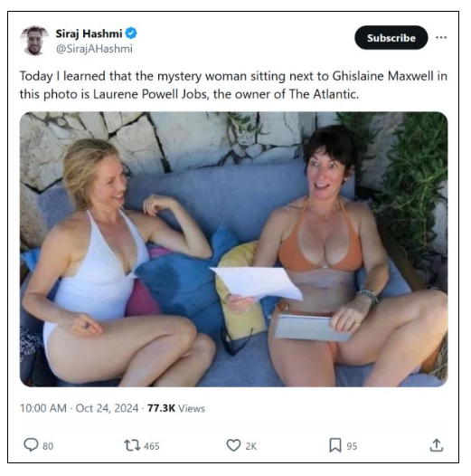The height and width of the screenshot is (476, 471).
Task: Click the tweet text mentioning The Atlantic
Action: 233,85
